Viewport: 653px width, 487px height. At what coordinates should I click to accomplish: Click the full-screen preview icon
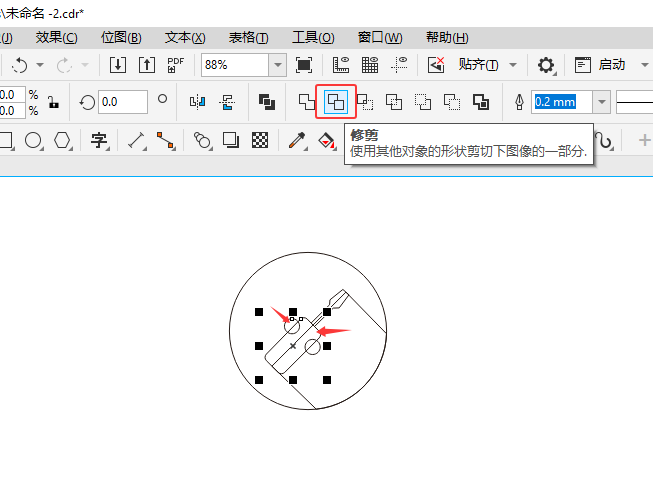pyautogui.click(x=304, y=65)
